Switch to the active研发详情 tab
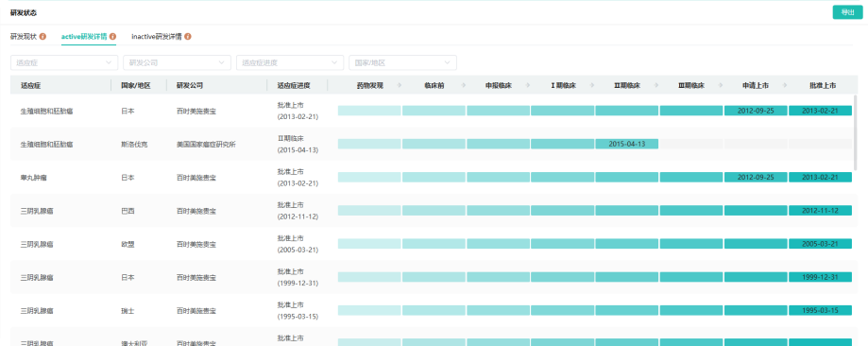Screen dimensions: 868x346 [x=84, y=37]
